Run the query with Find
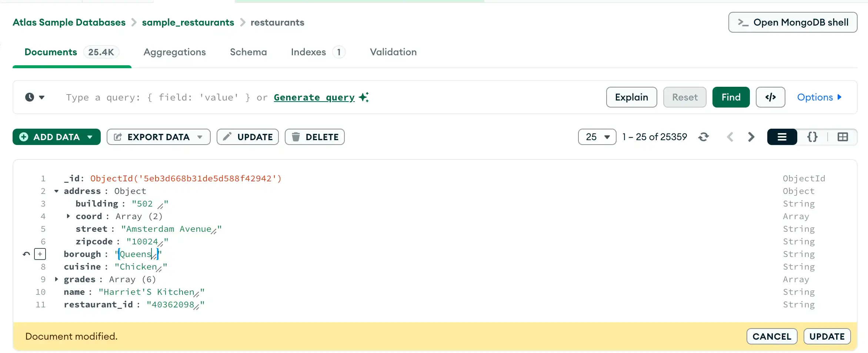This screenshot has width=868, height=353. point(731,97)
